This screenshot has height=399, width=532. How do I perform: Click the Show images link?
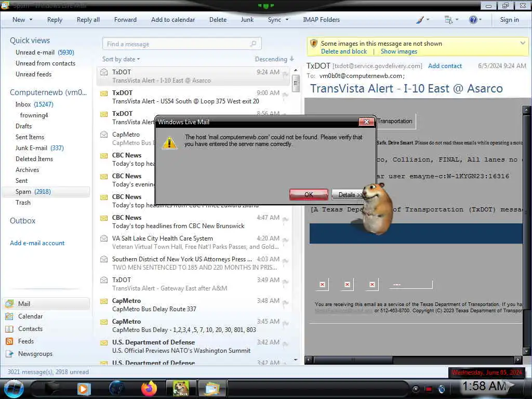[x=398, y=51]
